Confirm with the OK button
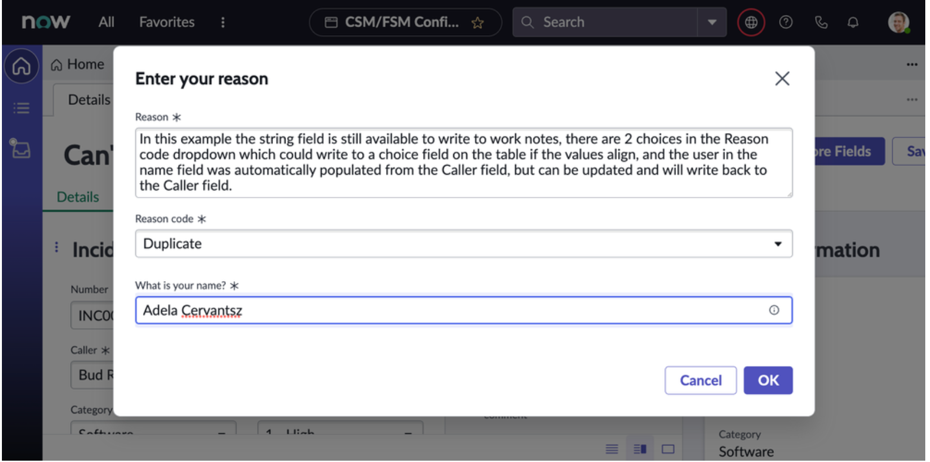This screenshot has height=462, width=930. (x=768, y=380)
